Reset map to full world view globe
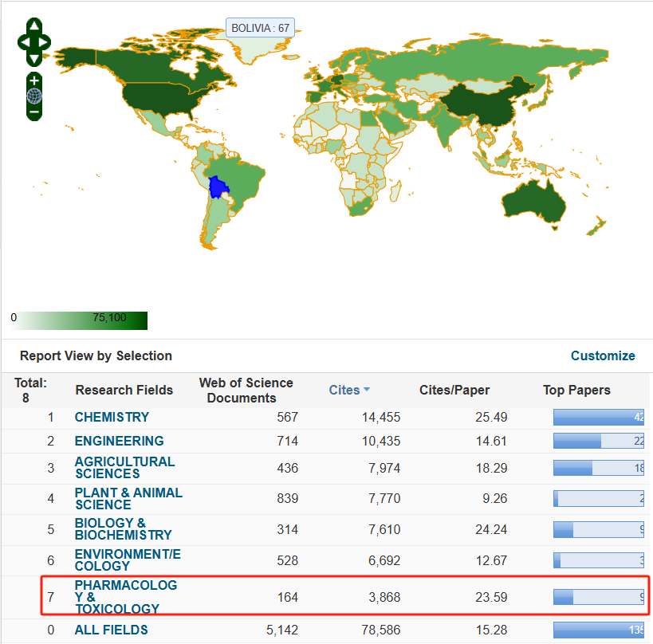Image resolution: width=653 pixels, height=644 pixels. [x=34, y=96]
